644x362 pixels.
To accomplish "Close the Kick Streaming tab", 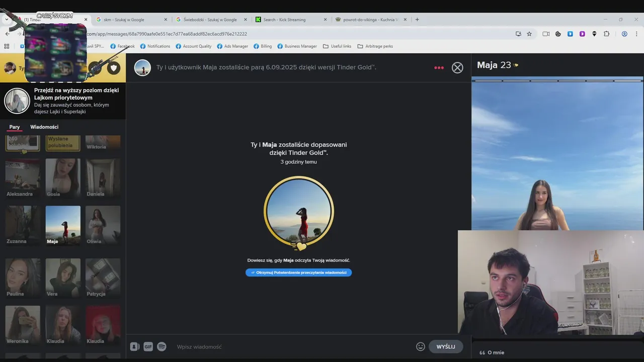I will [x=326, y=20].
